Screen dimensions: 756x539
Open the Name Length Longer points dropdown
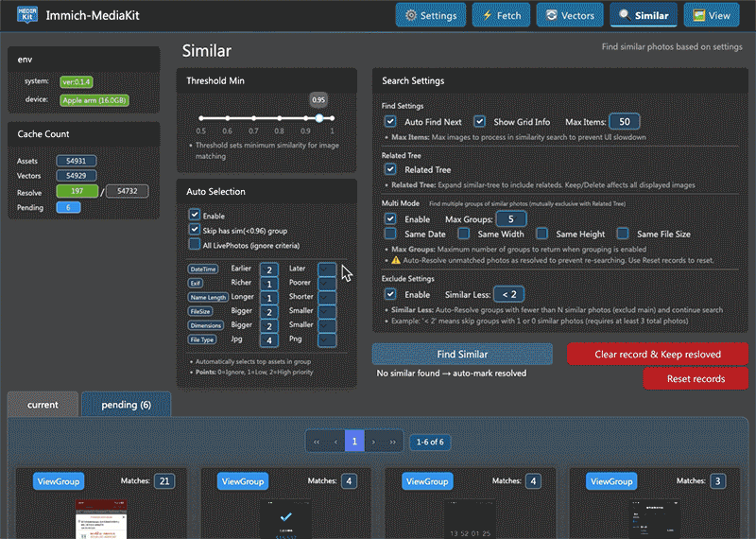(x=269, y=298)
